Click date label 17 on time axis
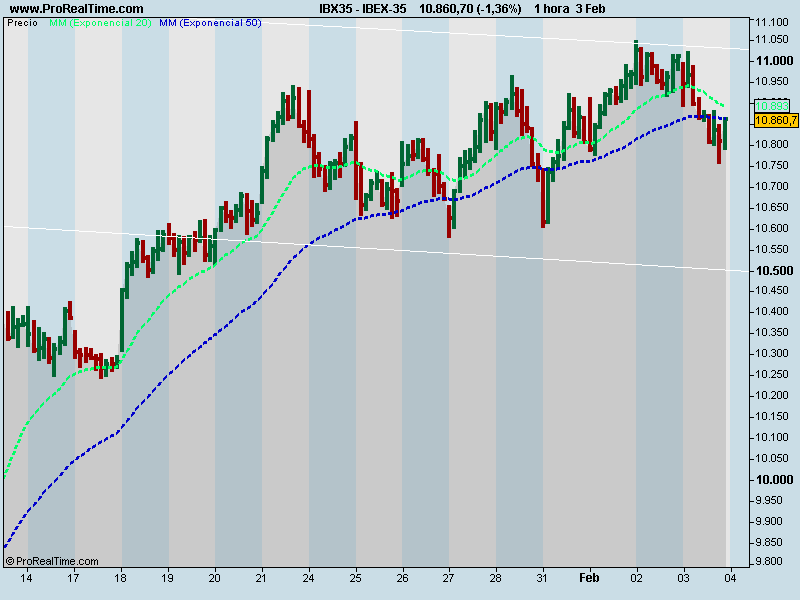This screenshot has height=600, width=800. coord(73,578)
